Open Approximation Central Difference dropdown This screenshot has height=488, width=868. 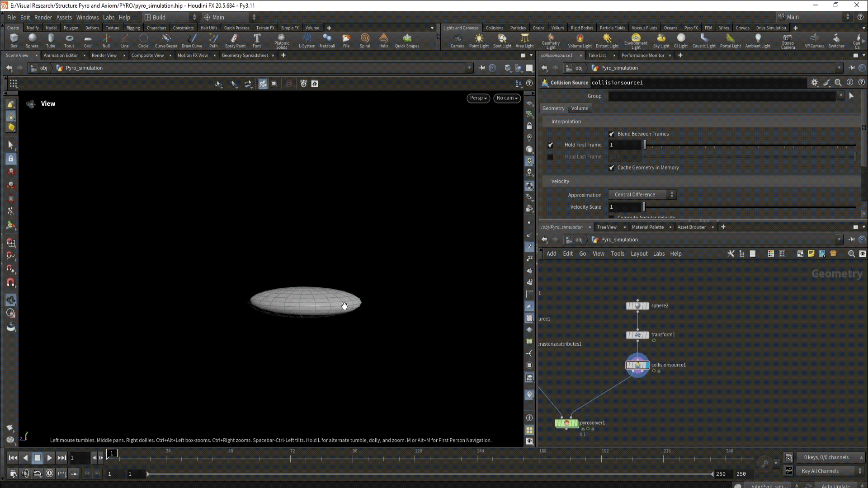[x=642, y=195]
